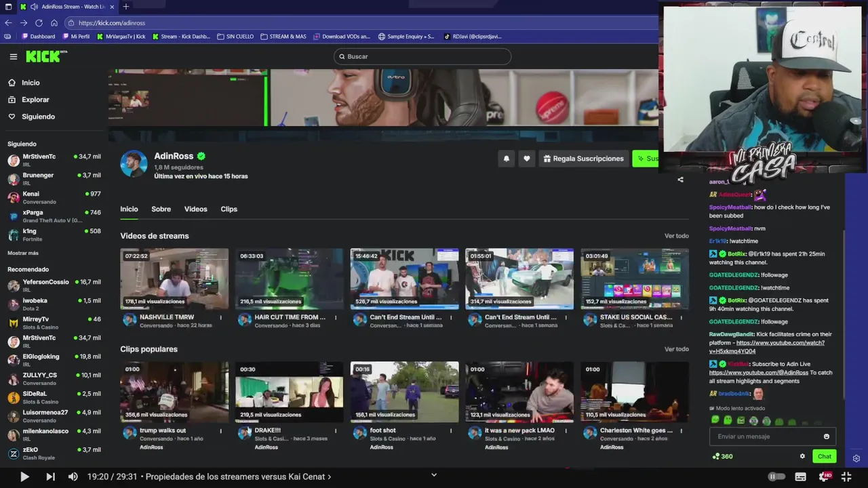Open recommended channel iwobeka
Screen dimensions: 868x488
(x=54, y=304)
